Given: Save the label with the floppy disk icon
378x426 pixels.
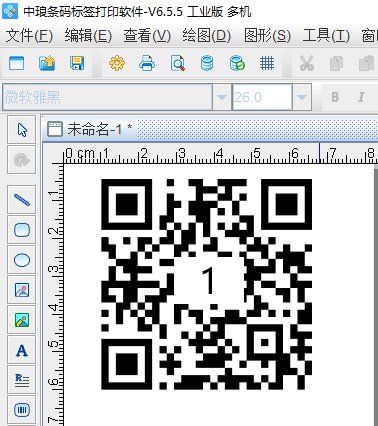Looking at the screenshot, I should [x=77, y=63].
